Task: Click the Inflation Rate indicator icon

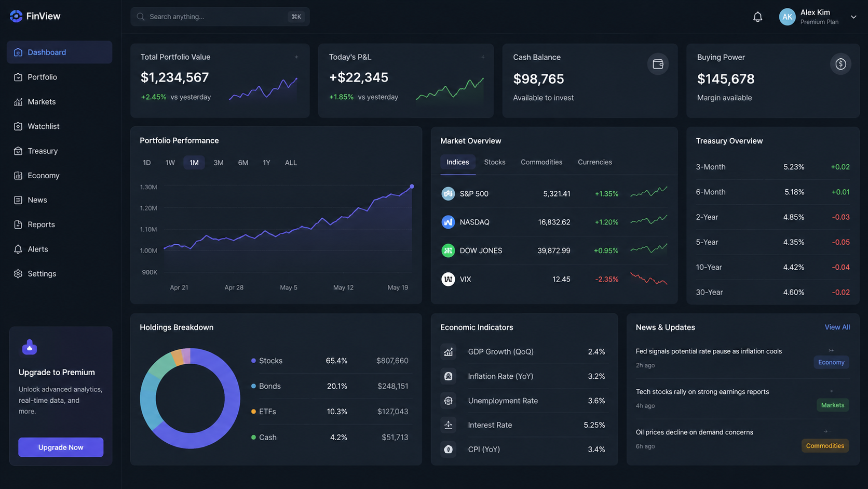Action: click(448, 376)
